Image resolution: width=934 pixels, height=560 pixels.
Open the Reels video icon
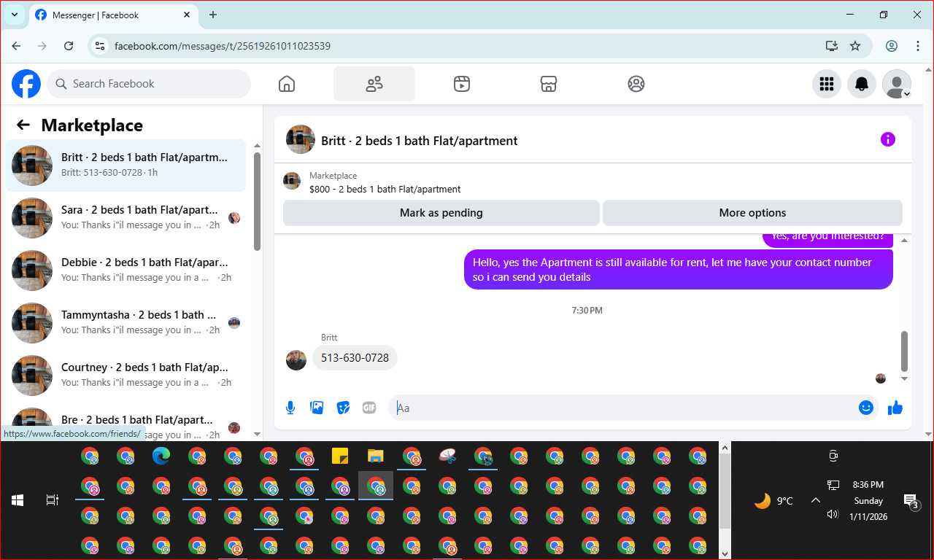pyautogui.click(x=461, y=84)
